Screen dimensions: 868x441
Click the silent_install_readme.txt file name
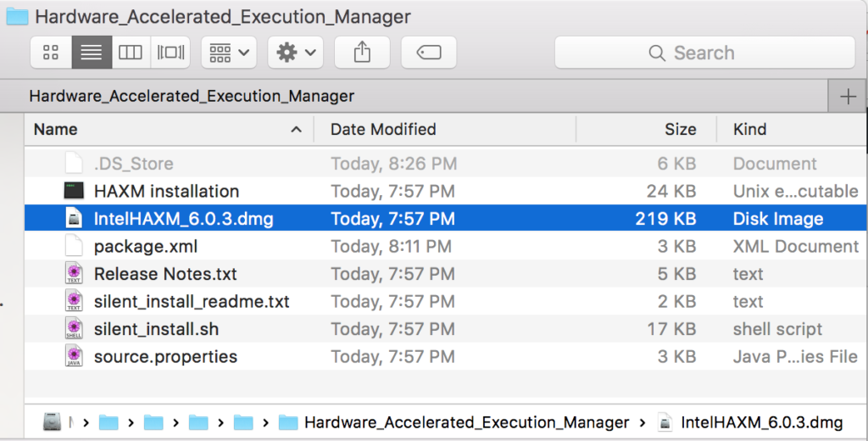(x=192, y=302)
